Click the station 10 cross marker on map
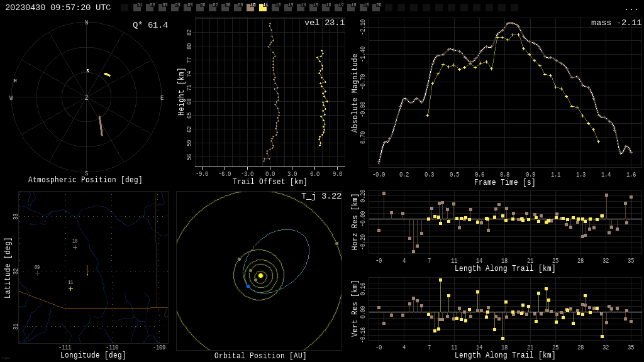Screen dimensions: 644x362 (75, 247)
